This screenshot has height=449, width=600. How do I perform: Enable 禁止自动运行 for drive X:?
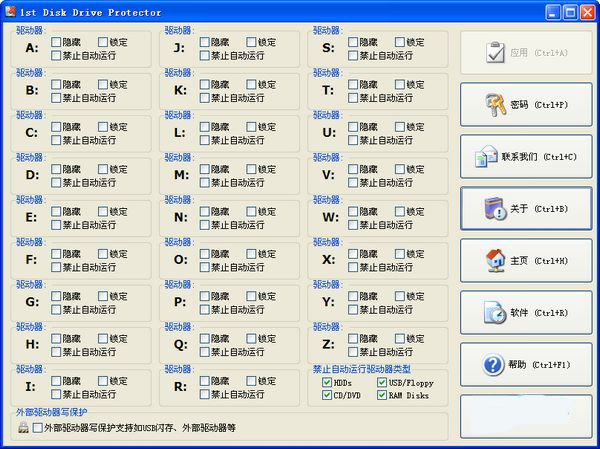353,267
